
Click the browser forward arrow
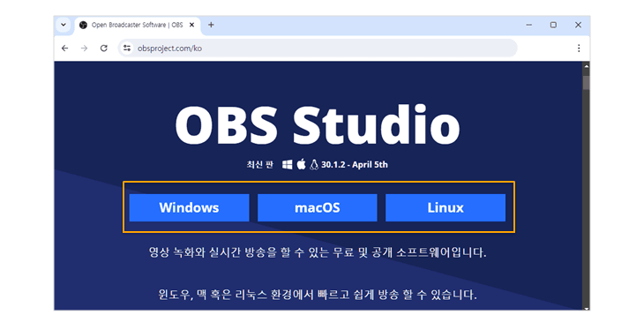tap(84, 49)
